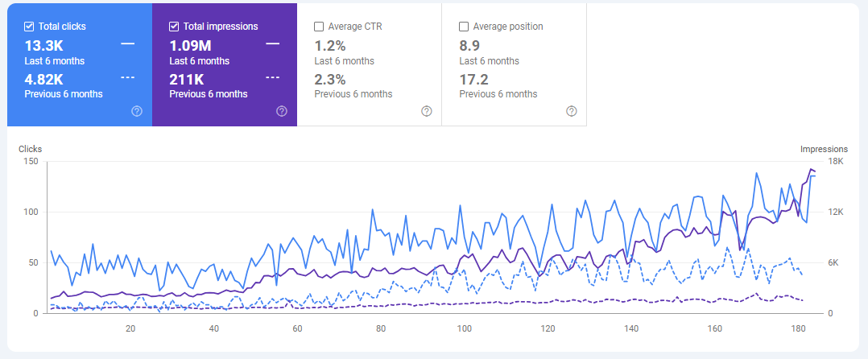Click the help icon in Average position card

[572, 111]
